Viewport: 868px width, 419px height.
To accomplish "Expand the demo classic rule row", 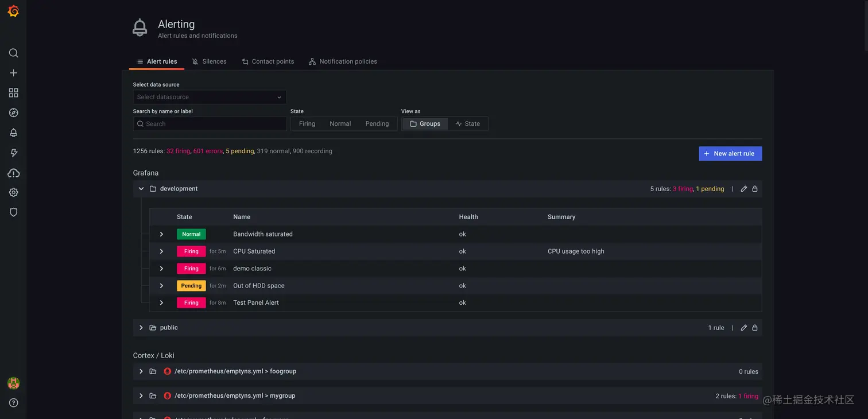I will [161, 269].
